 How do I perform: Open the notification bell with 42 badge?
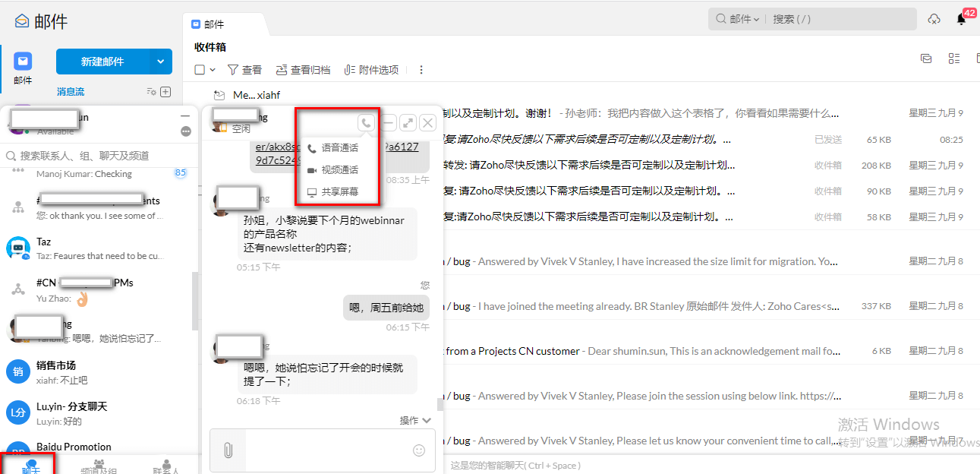pos(961,19)
